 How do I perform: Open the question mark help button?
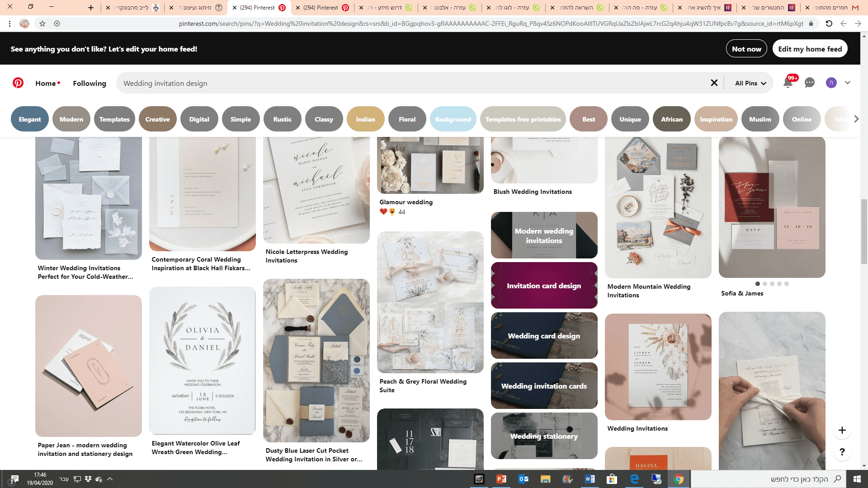click(842, 452)
